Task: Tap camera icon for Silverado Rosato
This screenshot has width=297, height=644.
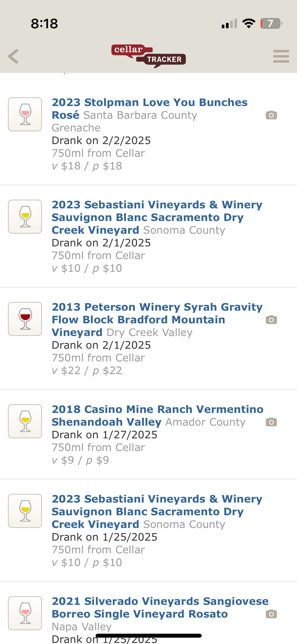Action: tap(271, 614)
